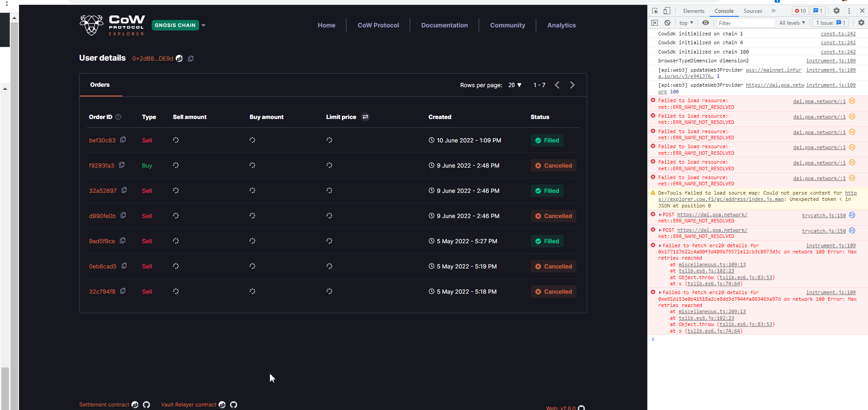Show DevTools console sidebar
Viewport: 868px width, 410px height.
pos(655,23)
